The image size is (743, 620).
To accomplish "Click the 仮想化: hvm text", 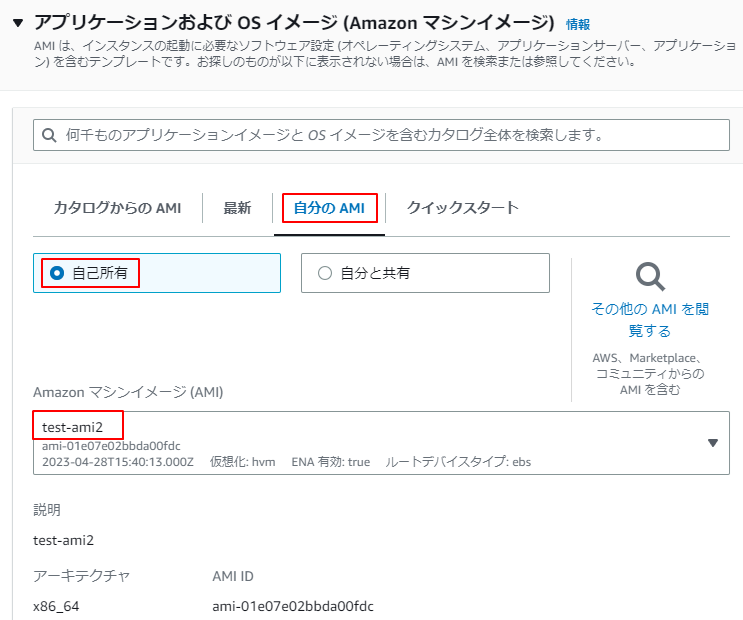I will coord(243,462).
